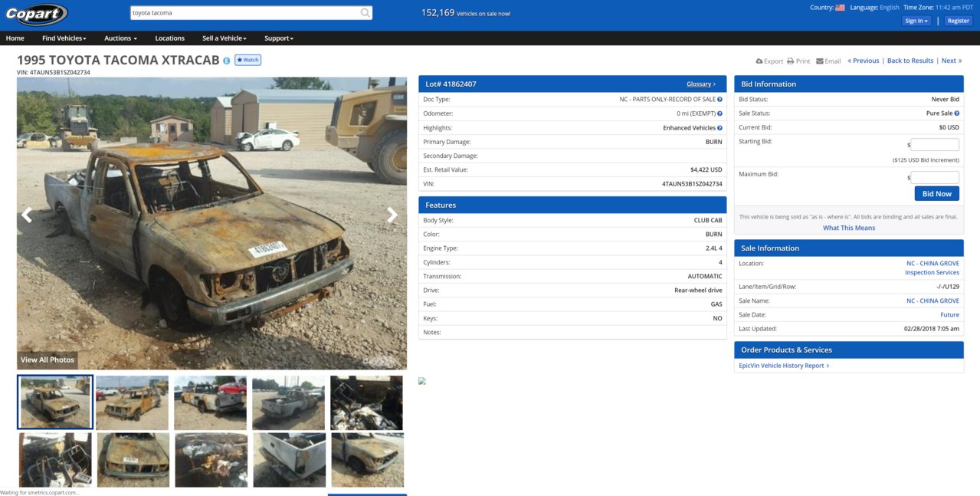Open the Location row's NC - CHINA GROVE link
The image size is (980, 496).
tap(932, 263)
